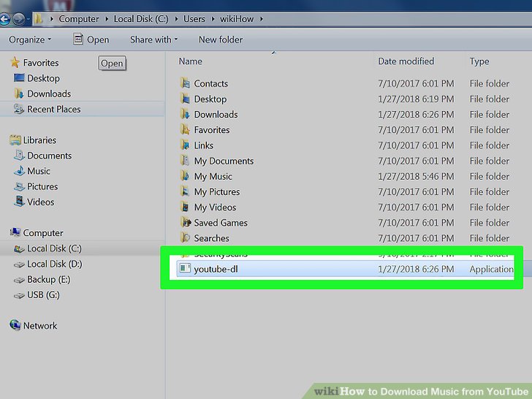This screenshot has width=532, height=399.
Task: Open the Share with dropdown menu
Action: 153,39
